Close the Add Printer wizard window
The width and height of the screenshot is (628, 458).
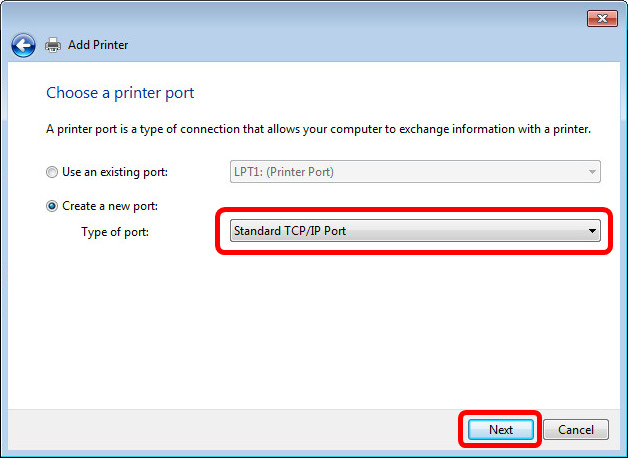[x=600, y=18]
